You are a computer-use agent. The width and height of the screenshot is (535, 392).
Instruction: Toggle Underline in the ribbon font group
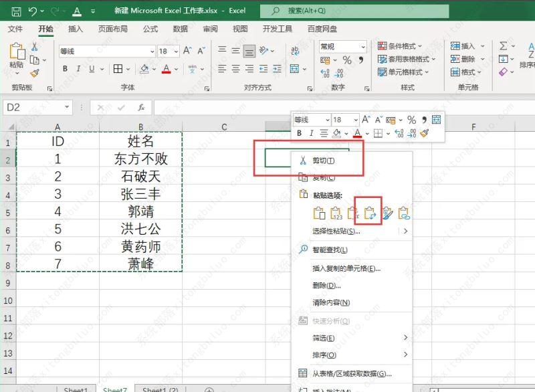(x=92, y=69)
